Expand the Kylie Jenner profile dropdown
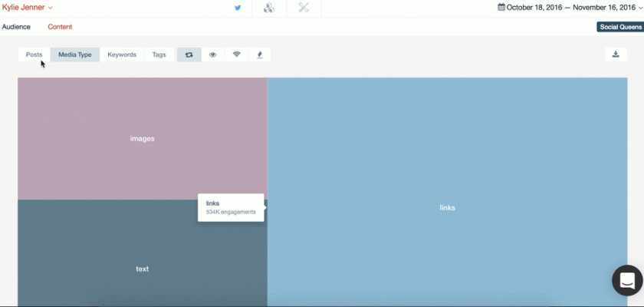 [x=28, y=8]
